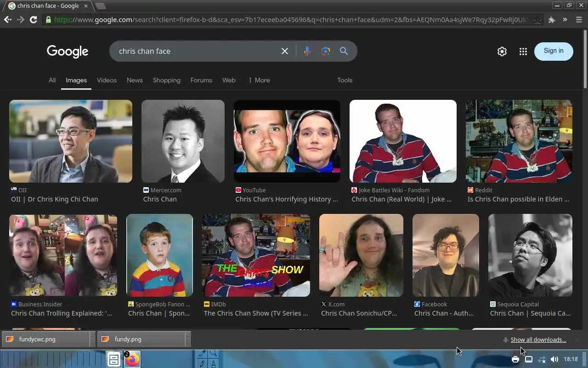Click 'Chris Chan Trolling Explained' caption link
Image resolution: width=588 pixels, height=368 pixels.
[x=62, y=313]
